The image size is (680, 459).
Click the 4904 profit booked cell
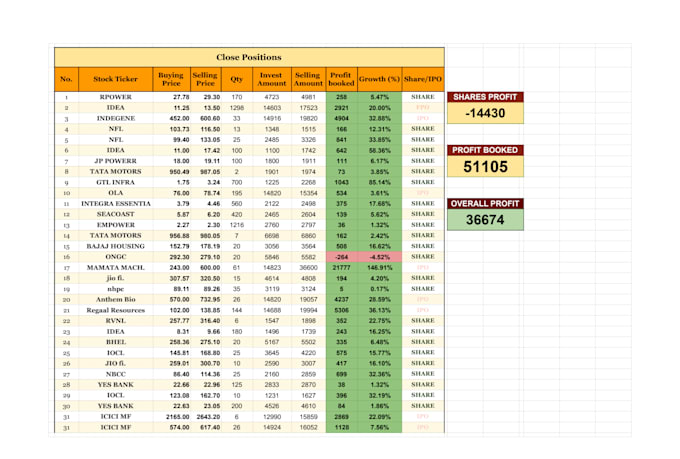(341, 118)
